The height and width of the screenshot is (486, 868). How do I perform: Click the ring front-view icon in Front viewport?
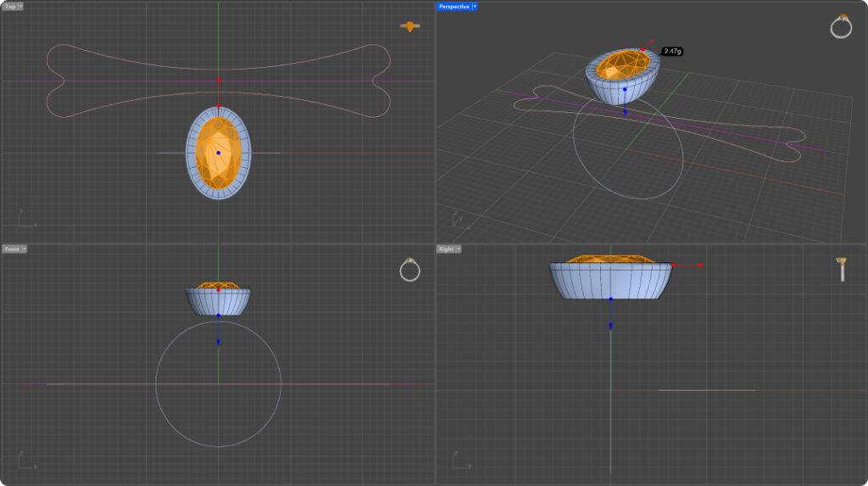click(409, 270)
